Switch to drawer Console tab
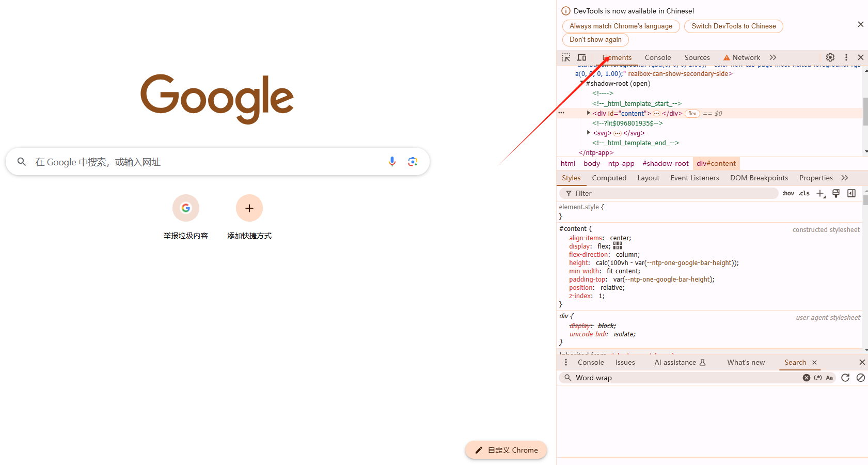The width and height of the screenshot is (868, 465). 591,362
